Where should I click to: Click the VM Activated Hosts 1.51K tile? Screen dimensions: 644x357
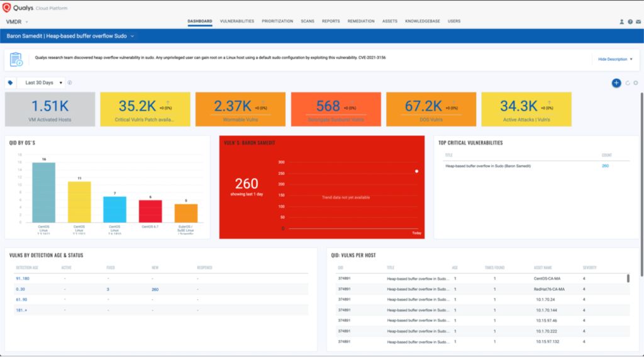[50, 109]
